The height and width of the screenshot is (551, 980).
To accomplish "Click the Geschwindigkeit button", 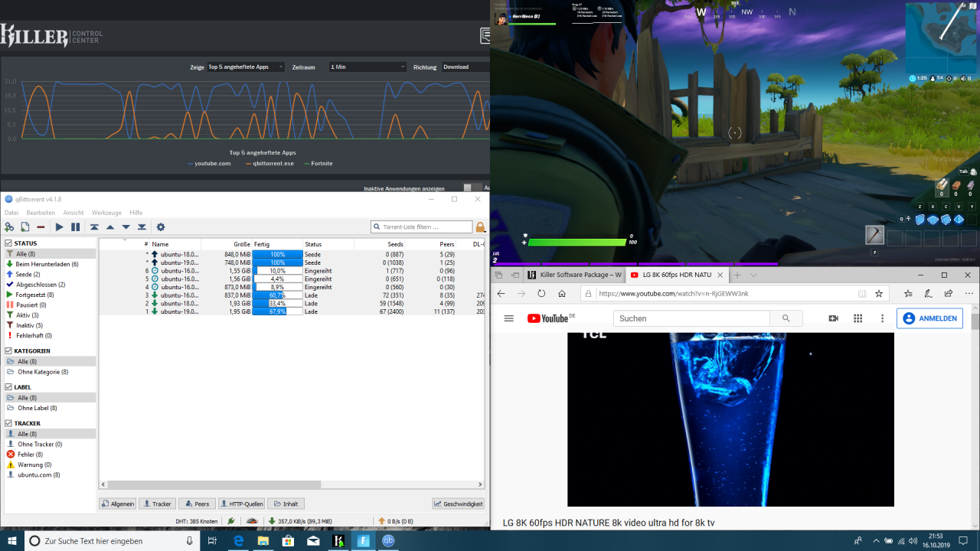I will point(458,504).
